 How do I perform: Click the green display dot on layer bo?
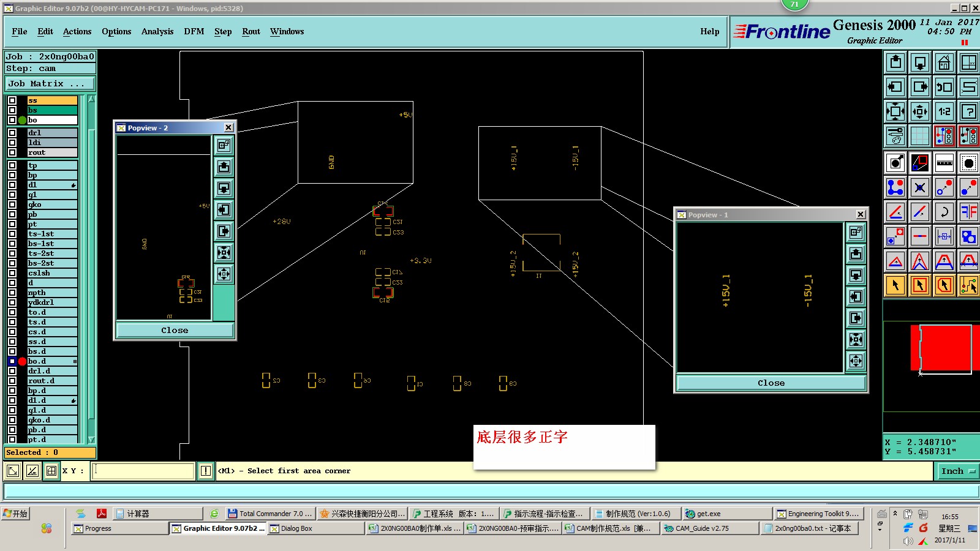click(x=23, y=120)
